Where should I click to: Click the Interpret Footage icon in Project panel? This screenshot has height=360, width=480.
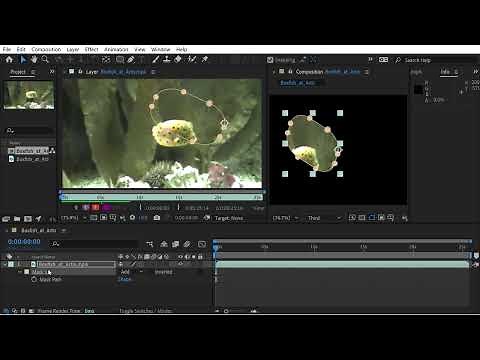tap(6, 219)
